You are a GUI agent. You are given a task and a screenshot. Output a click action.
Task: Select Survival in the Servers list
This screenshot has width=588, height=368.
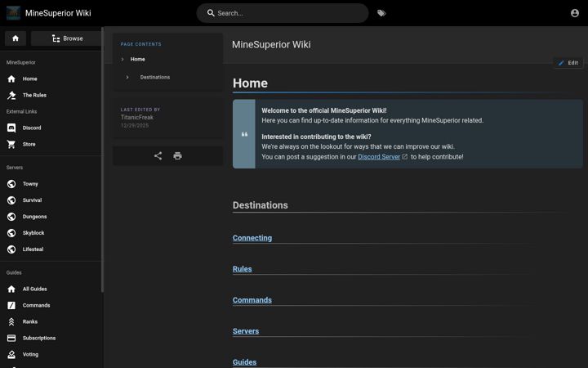pyautogui.click(x=51, y=200)
